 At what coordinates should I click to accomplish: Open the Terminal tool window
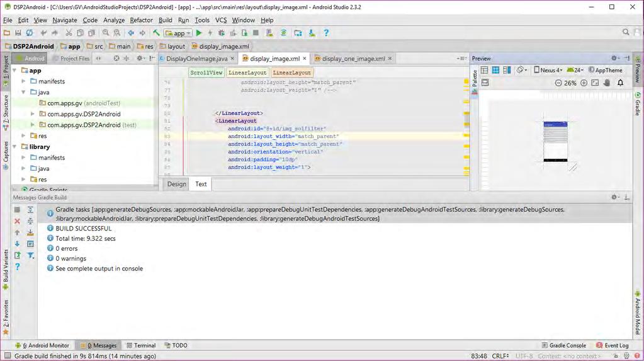[x=141, y=345]
